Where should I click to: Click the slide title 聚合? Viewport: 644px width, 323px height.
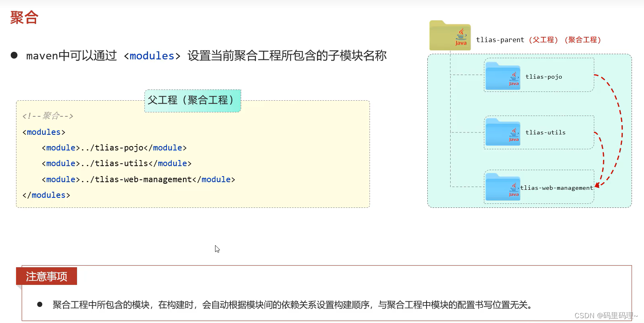tap(24, 18)
